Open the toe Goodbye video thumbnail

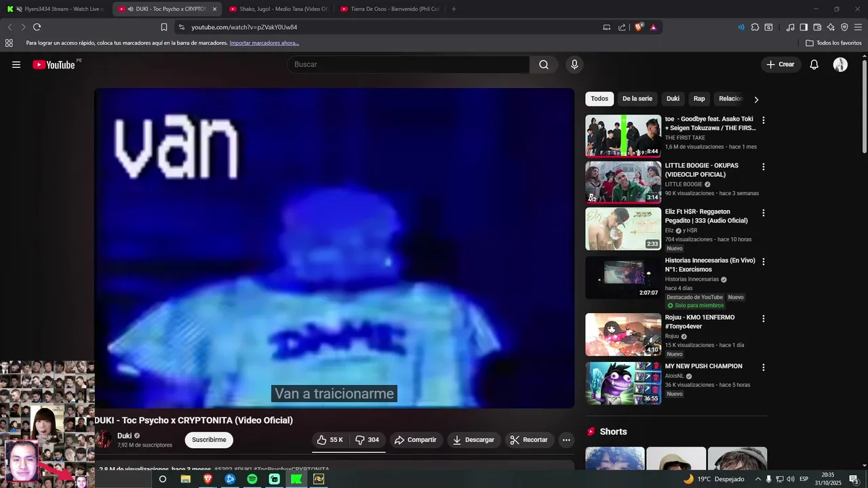coord(623,136)
